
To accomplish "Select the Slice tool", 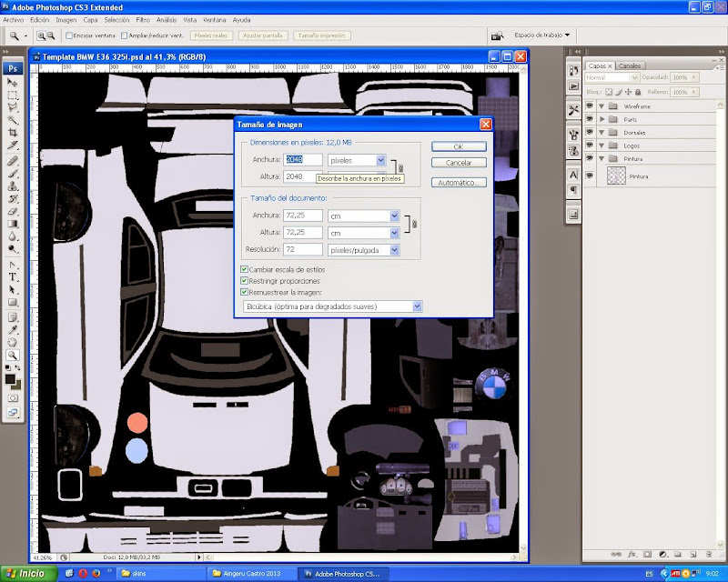I will point(13,145).
